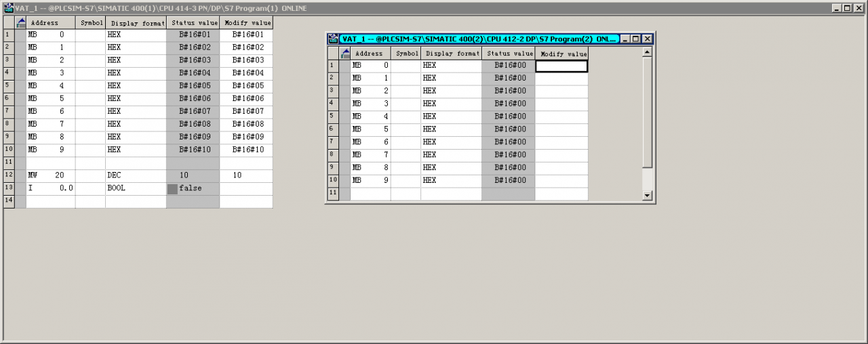Maximize the CPU 412-2 DP window
Viewport: 868px width, 344px height.
coord(636,39)
